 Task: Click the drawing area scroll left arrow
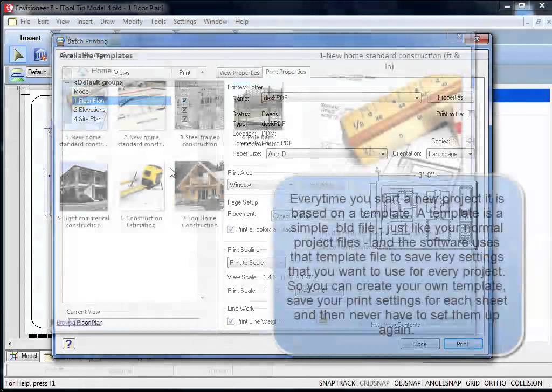click(x=10, y=344)
